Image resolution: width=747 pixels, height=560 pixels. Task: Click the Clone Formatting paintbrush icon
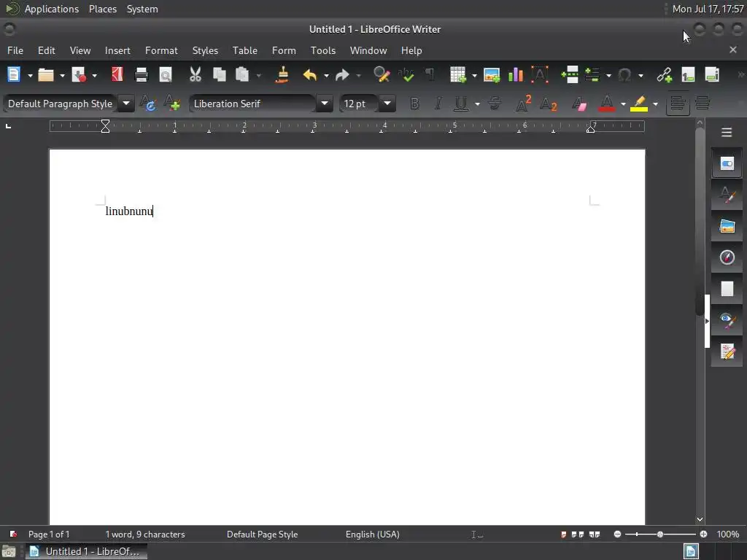coord(282,75)
